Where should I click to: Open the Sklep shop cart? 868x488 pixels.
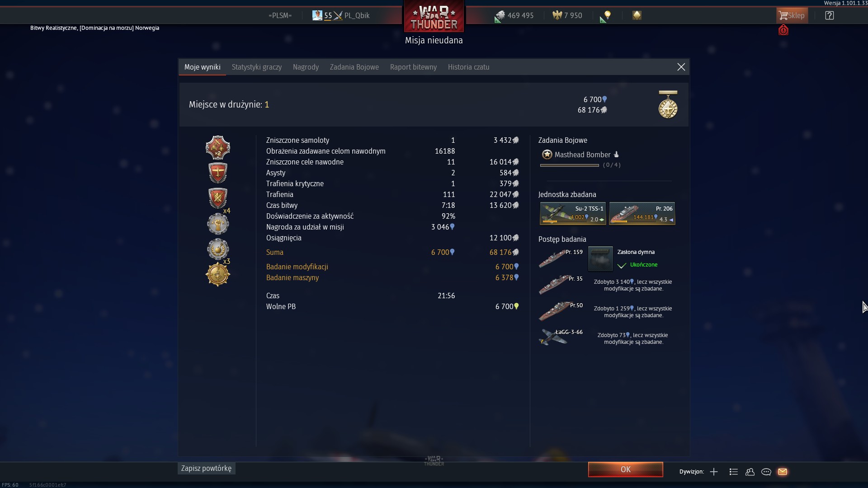(792, 15)
